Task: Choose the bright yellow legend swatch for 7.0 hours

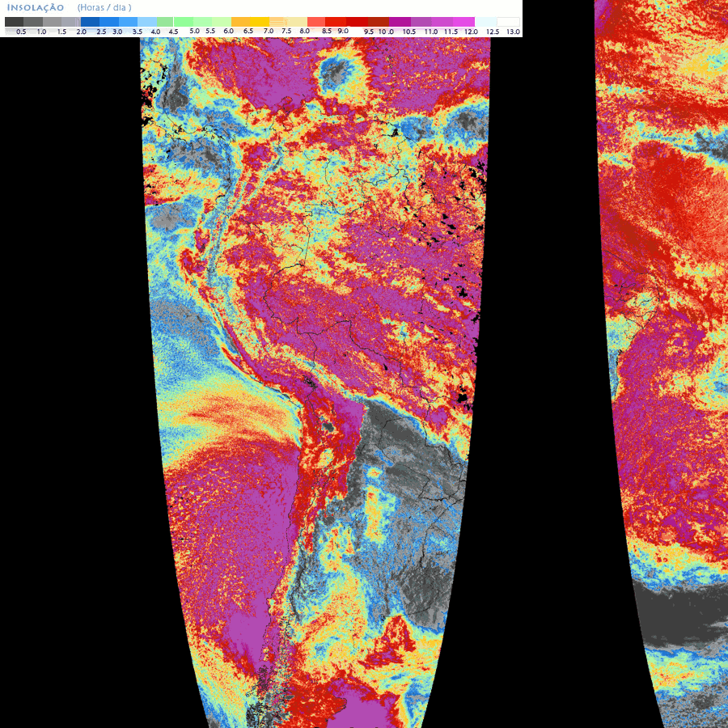Action: [x=260, y=22]
